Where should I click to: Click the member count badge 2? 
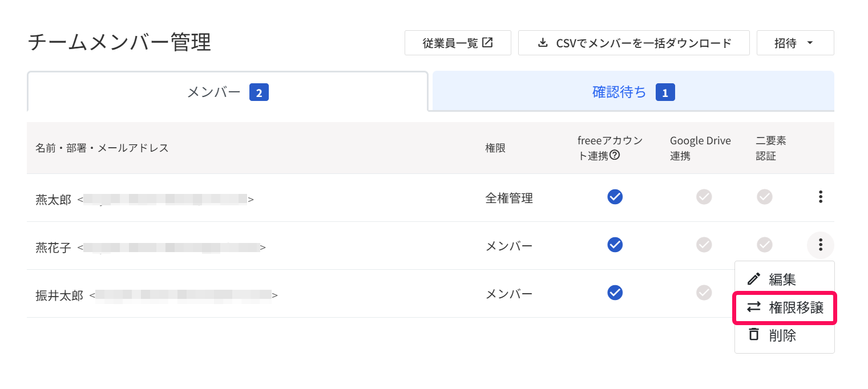[x=259, y=92]
